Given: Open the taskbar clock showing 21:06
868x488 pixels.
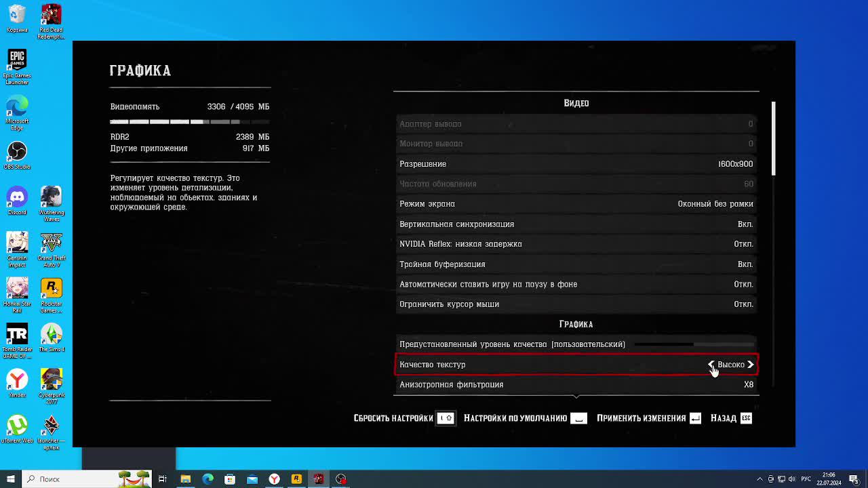Looking at the screenshot, I should pos(828,479).
